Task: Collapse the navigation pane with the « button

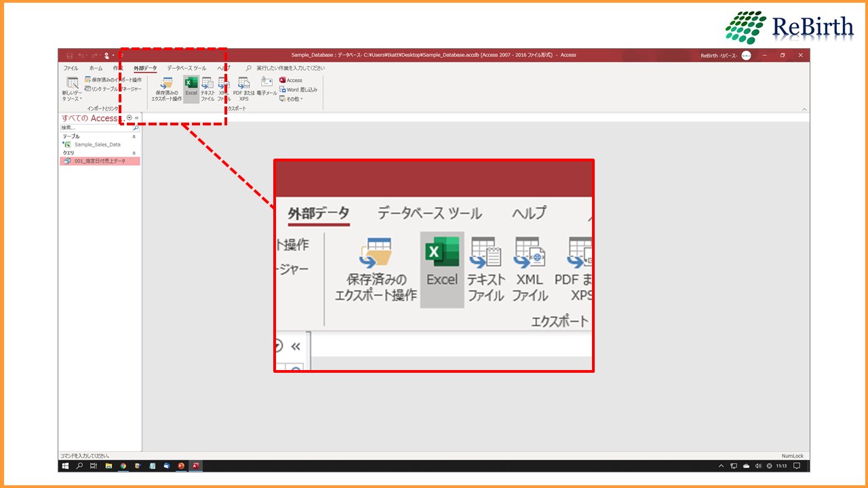Action: 137,117
